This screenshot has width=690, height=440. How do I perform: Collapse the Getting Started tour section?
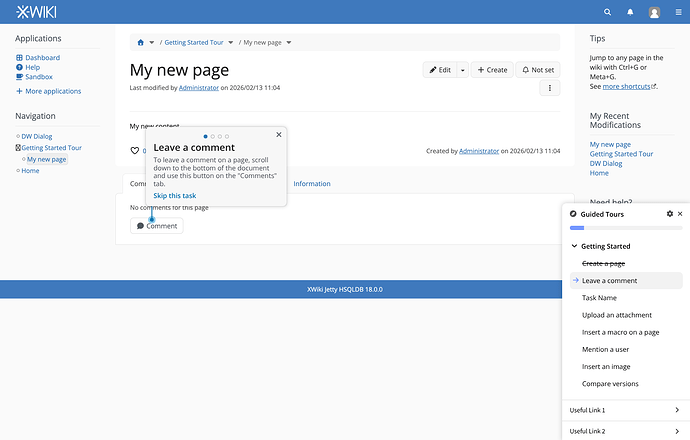[x=574, y=246]
